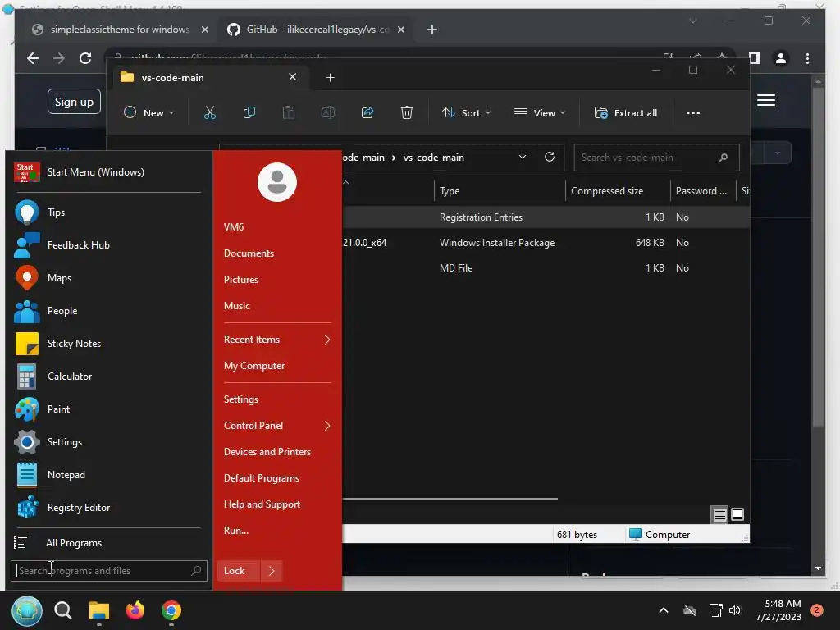Close the vs-code-main Explorer tab
This screenshot has width=840, height=630.
click(293, 77)
